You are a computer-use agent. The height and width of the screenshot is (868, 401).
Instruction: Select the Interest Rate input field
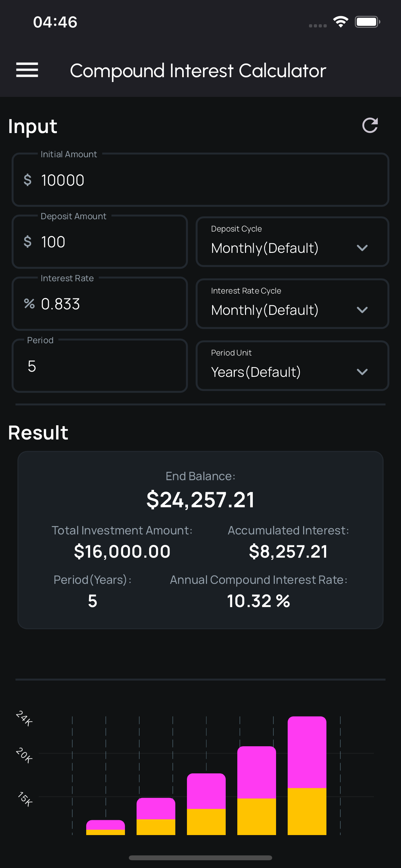(x=111, y=304)
